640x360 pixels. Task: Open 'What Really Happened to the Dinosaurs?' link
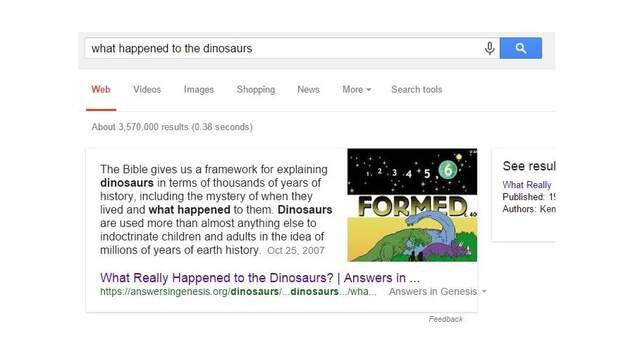(260, 278)
